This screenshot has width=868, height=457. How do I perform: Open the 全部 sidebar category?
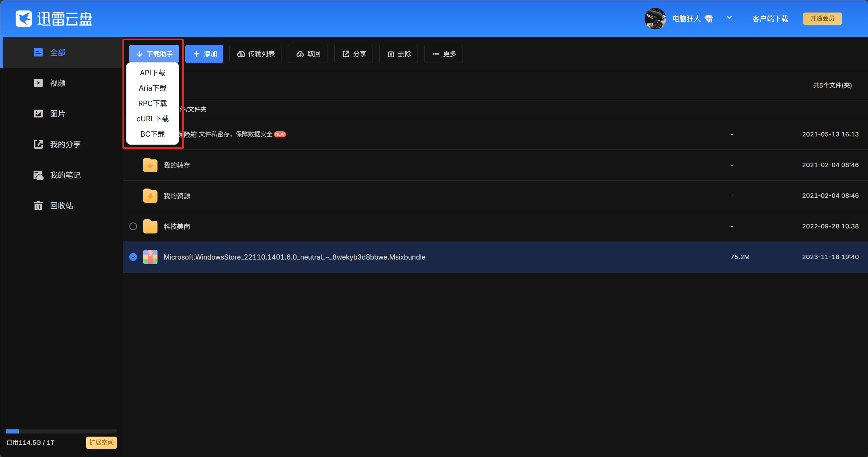coord(61,53)
